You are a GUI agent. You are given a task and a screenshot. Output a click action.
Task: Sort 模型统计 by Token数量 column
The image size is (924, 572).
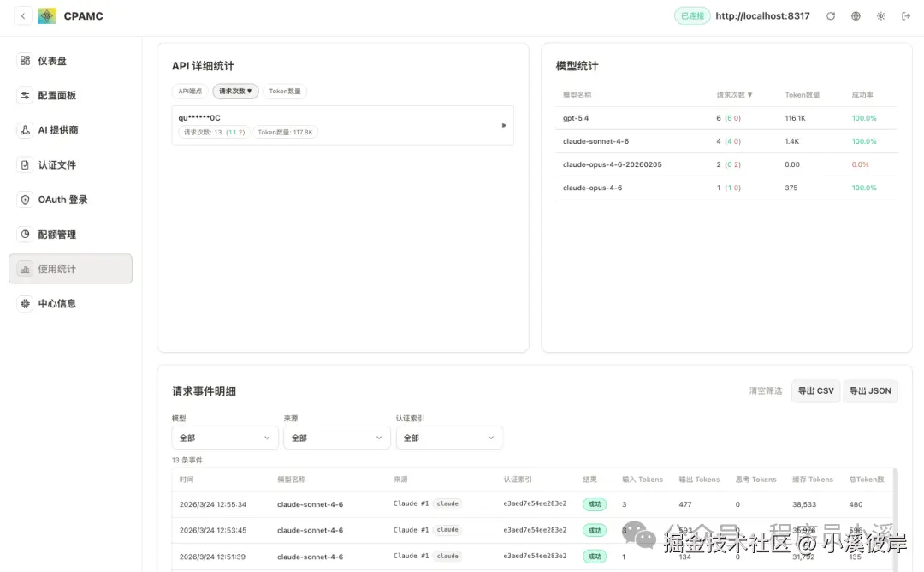[802, 94]
